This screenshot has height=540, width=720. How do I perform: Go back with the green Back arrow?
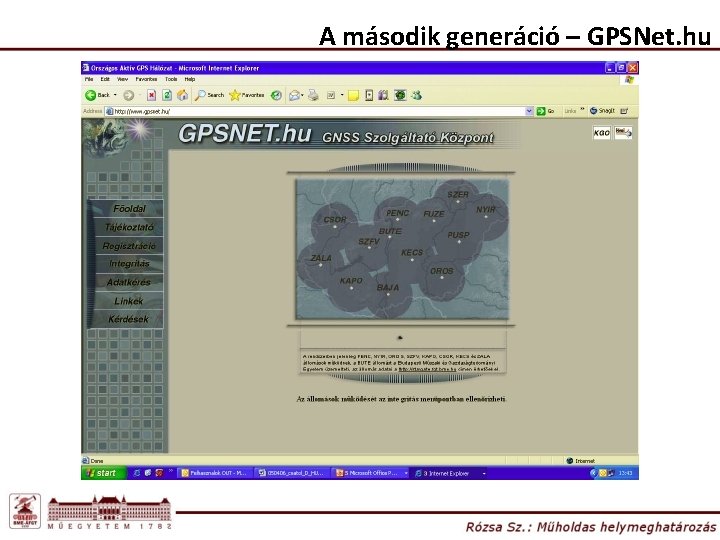91,95
